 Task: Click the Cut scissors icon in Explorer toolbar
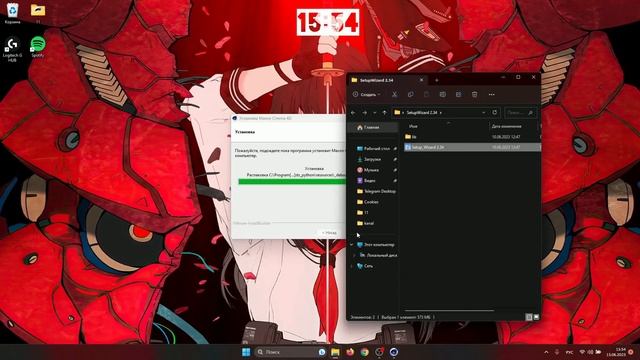394,94
